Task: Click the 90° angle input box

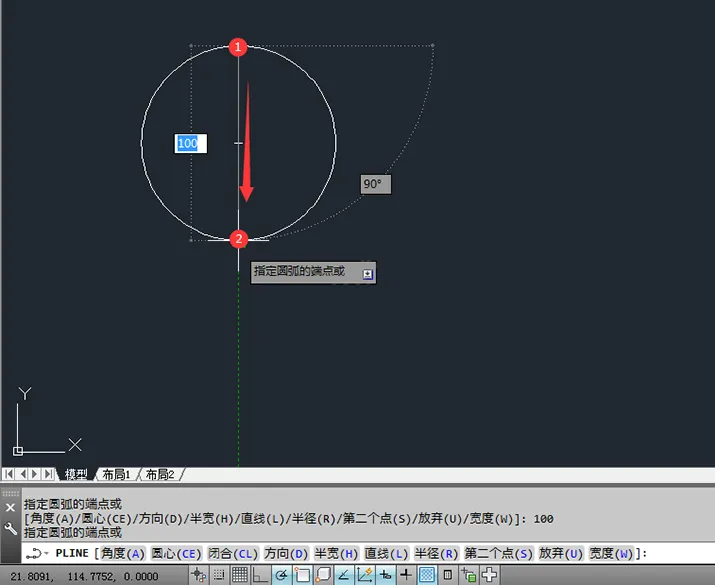Action: click(x=376, y=184)
